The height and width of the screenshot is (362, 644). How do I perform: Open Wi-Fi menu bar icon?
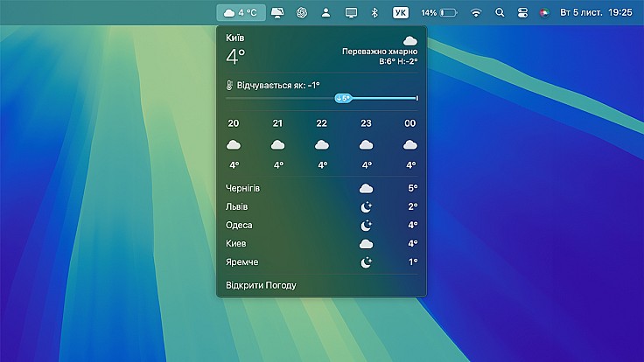coord(476,13)
